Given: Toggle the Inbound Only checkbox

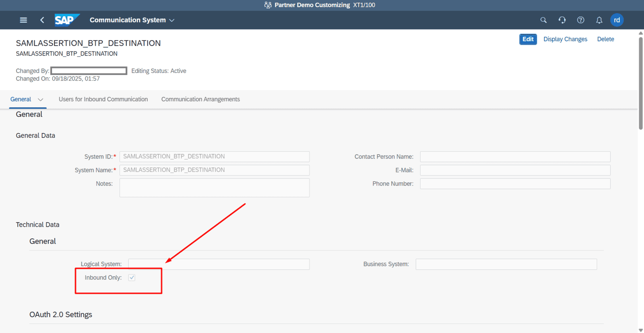Looking at the screenshot, I should click(132, 278).
